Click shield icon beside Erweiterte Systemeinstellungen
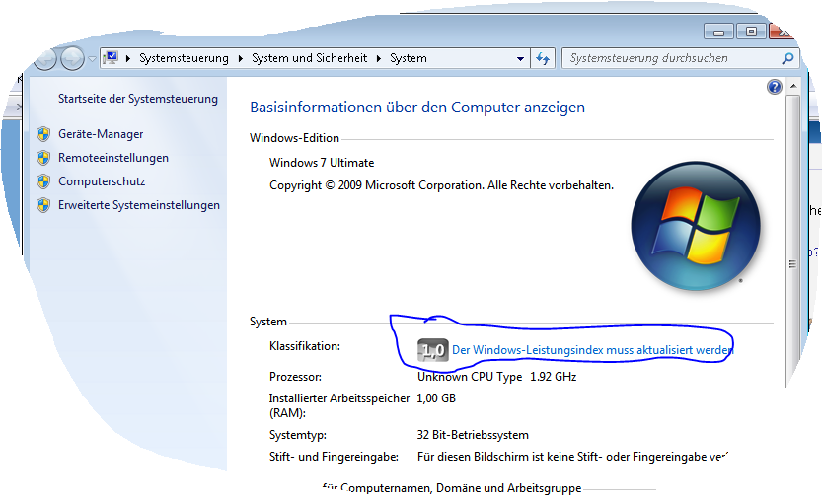Screen dimensions: 822x504 pyautogui.click(x=43, y=205)
